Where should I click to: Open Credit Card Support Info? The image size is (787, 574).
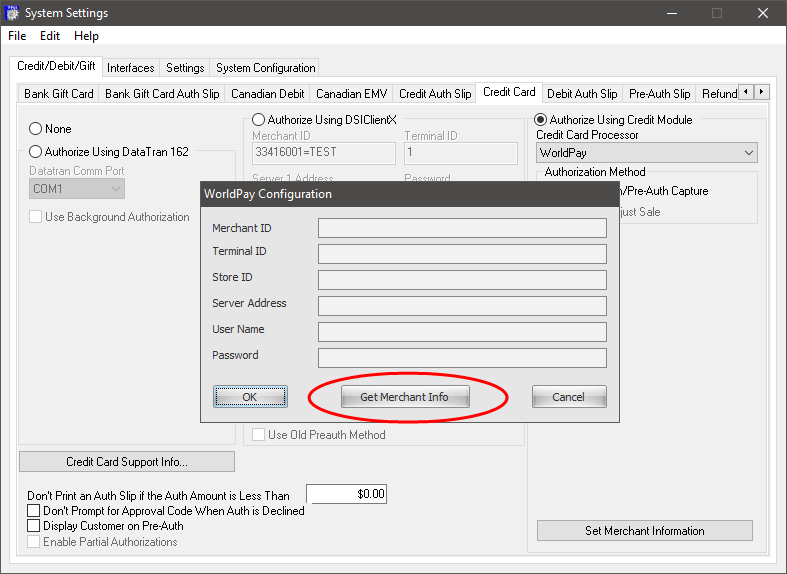(127, 462)
